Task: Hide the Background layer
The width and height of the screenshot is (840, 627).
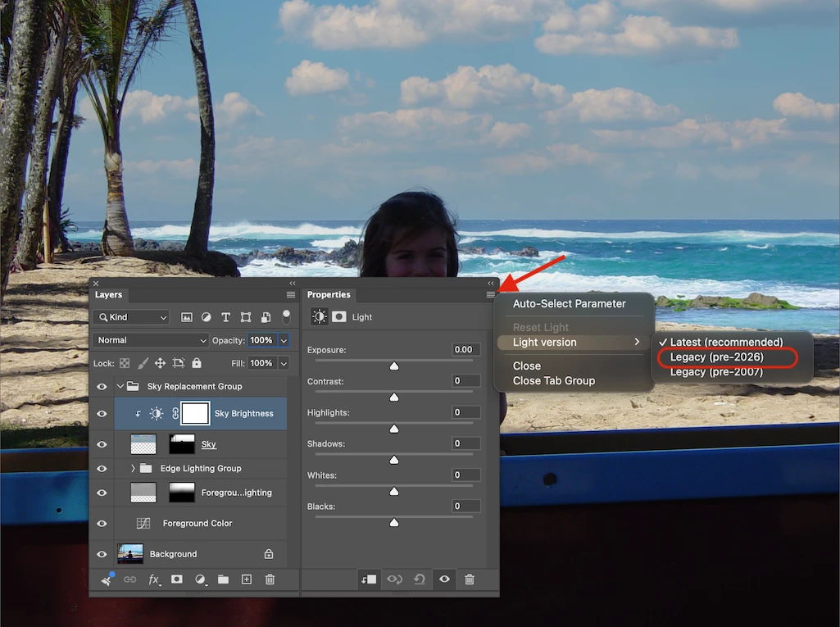Action: [x=102, y=554]
